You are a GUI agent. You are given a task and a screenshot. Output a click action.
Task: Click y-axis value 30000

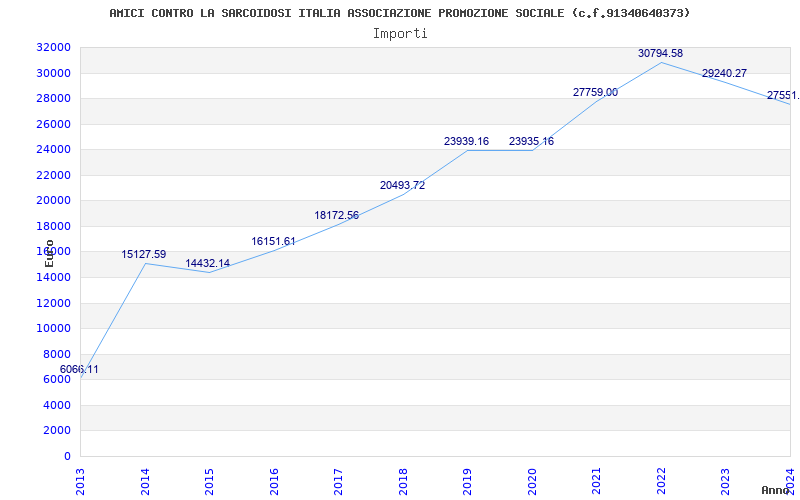[x=53, y=73]
